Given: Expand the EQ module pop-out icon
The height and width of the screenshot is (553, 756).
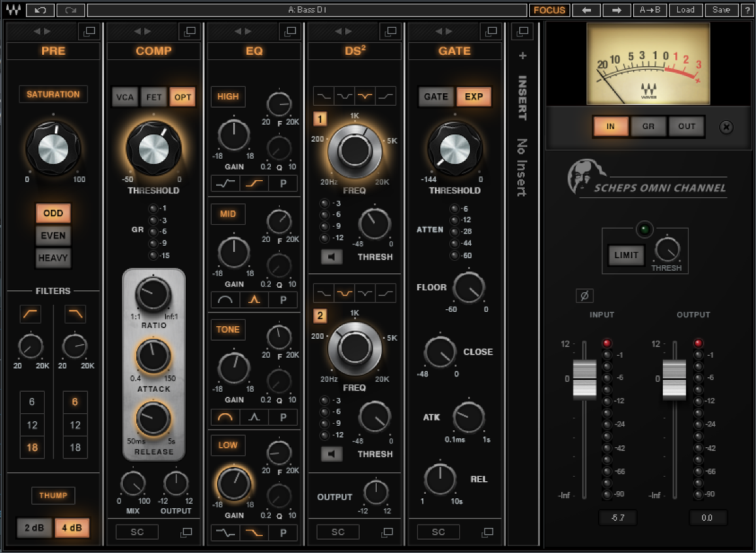Looking at the screenshot, I should tap(289, 31).
